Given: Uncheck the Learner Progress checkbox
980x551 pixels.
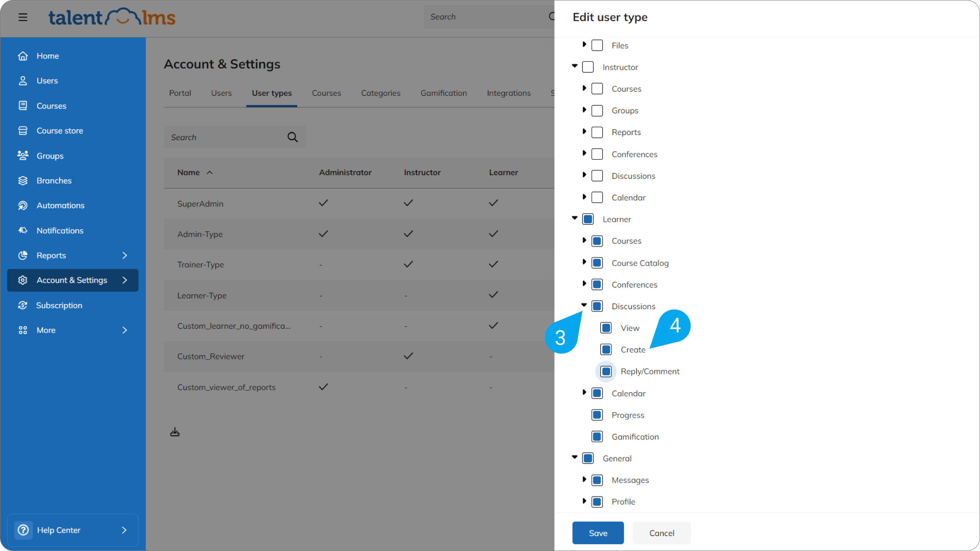Looking at the screenshot, I should point(597,415).
